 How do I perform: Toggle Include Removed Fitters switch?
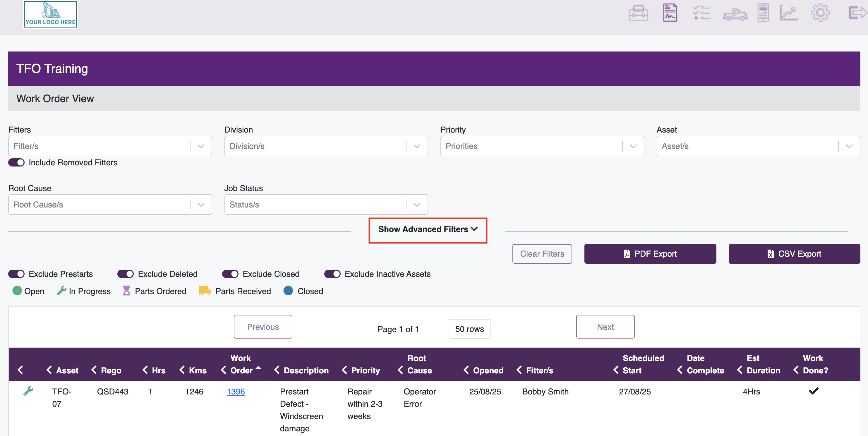click(x=16, y=162)
